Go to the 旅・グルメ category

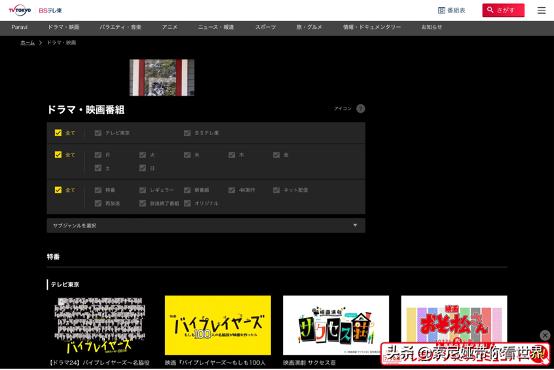point(309,27)
